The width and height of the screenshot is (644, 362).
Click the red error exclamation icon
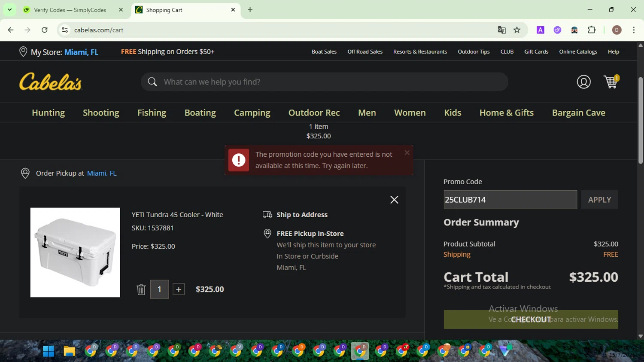[x=239, y=160]
